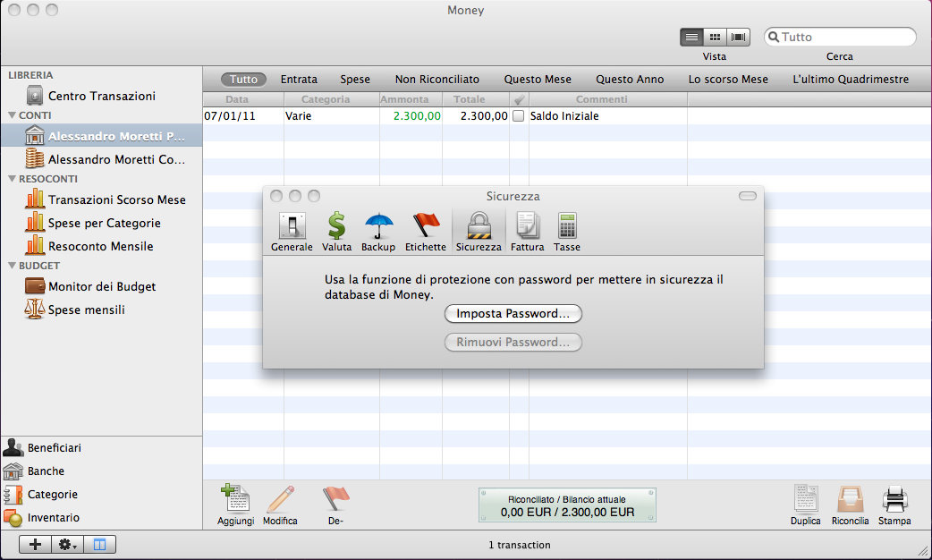Sort by the Ammonta column header
The image size is (932, 560).
click(x=411, y=99)
